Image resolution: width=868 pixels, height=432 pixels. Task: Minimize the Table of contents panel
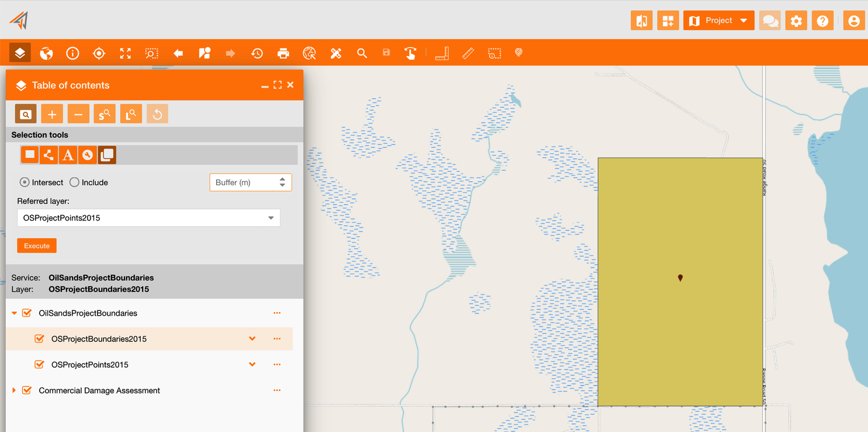pyautogui.click(x=265, y=86)
